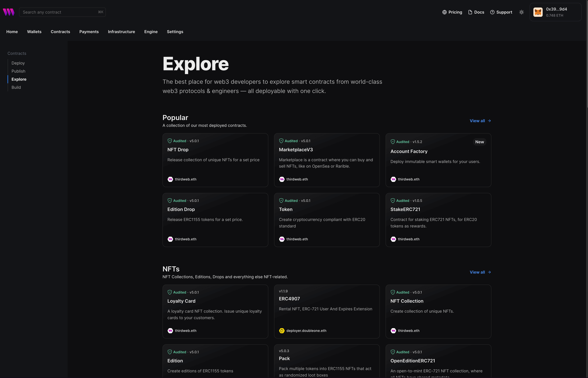Click the thirdweb.eth avatar on MarketplaceV3 card
Viewport: 588px width, 378px height.
click(x=281, y=179)
